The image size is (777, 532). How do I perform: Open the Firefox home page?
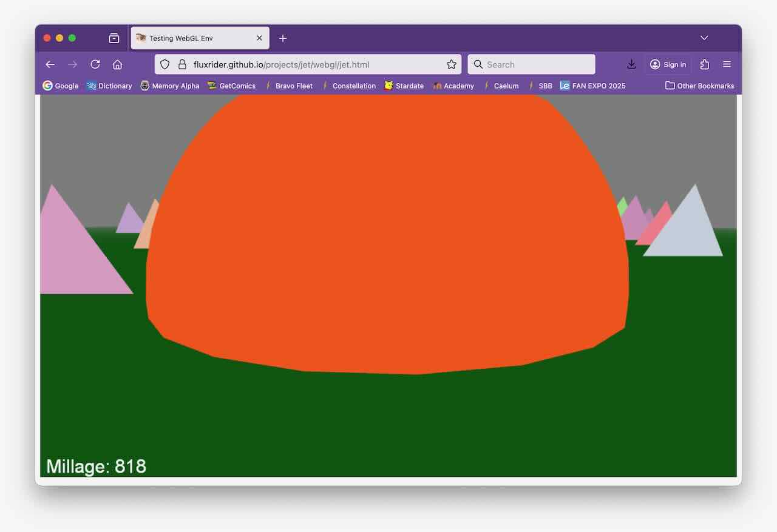coord(118,64)
